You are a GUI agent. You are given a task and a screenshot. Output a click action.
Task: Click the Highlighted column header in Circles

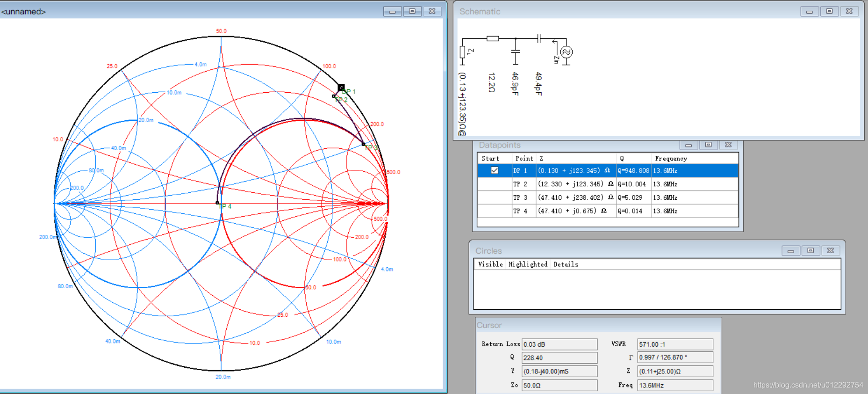click(528, 264)
